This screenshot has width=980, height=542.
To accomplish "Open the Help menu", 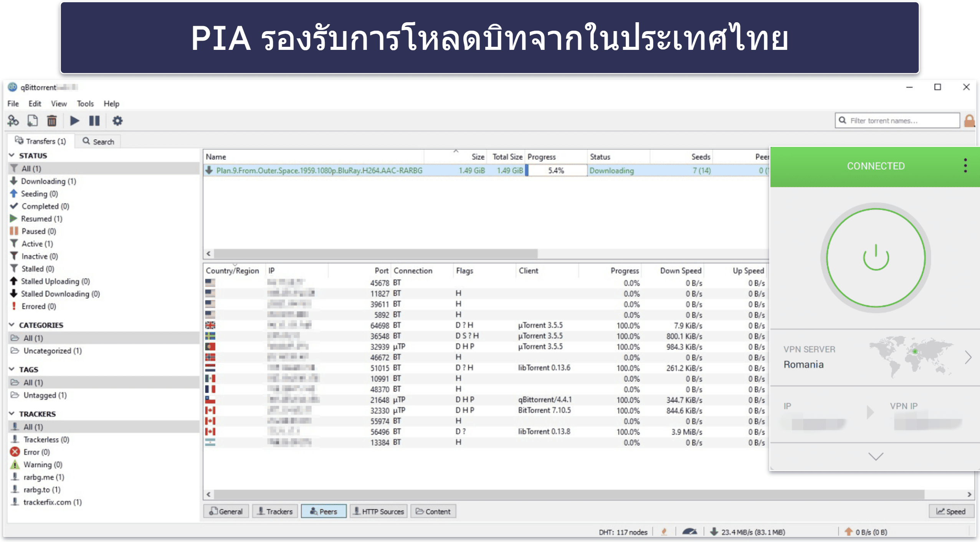I will coord(111,104).
